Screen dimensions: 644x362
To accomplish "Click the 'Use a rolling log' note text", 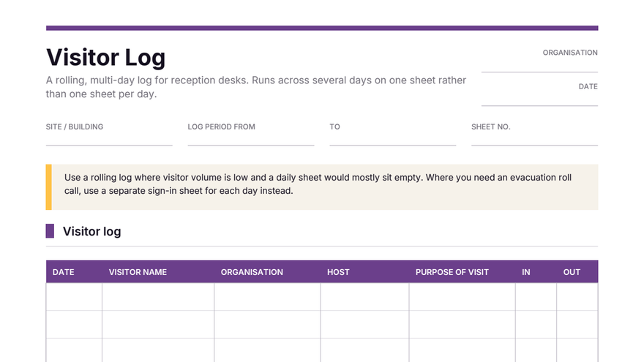I will coord(318,184).
